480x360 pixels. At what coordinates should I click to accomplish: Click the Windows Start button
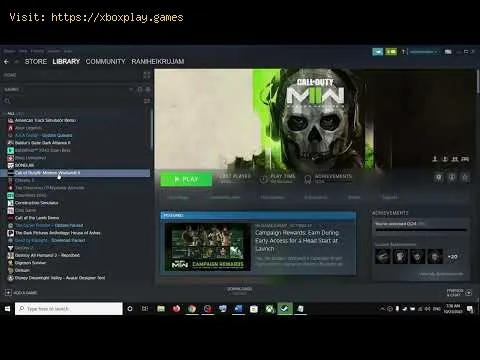click(x=7, y=309)
